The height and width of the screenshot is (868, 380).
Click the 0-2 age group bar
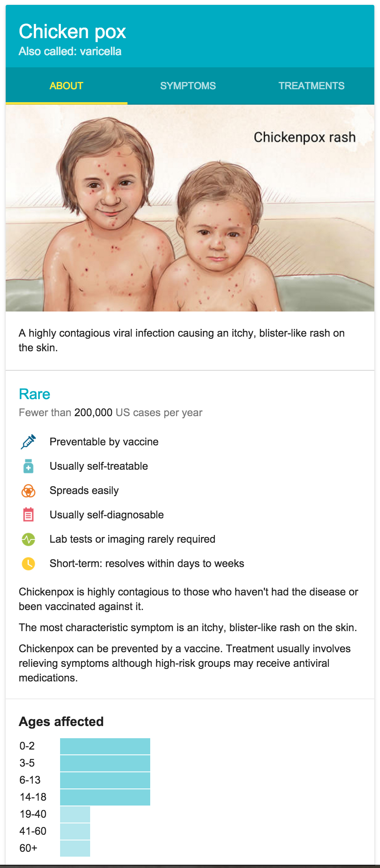[x=105, y=746]
